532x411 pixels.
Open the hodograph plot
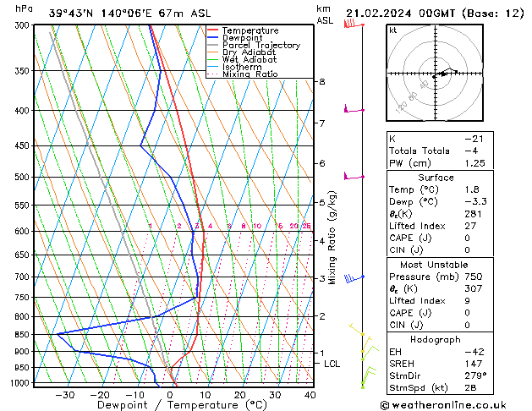(435, 73)
